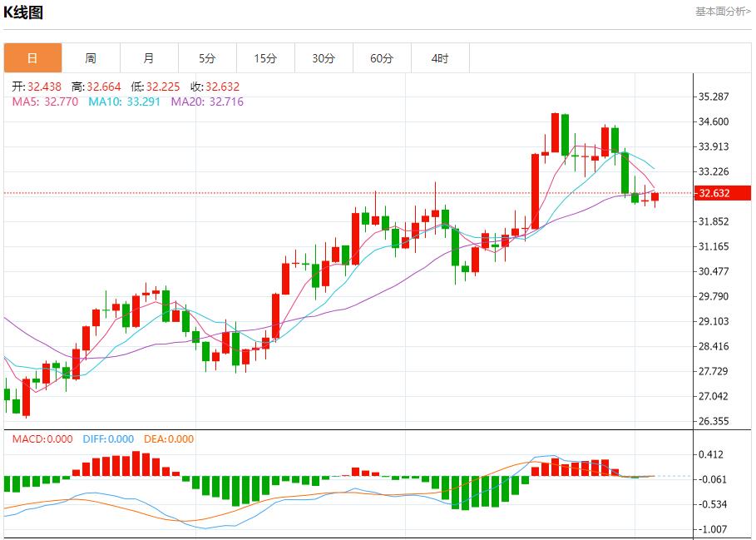This screenshot has width=756, height=540.
Task: Switch to the 周 weekly tab
Action: [91, 58]
